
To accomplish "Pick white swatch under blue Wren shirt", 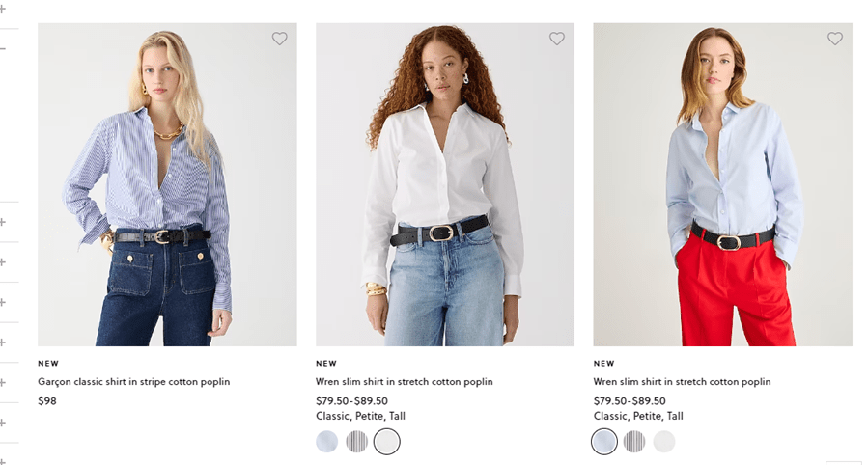I will tap(663, 442).
